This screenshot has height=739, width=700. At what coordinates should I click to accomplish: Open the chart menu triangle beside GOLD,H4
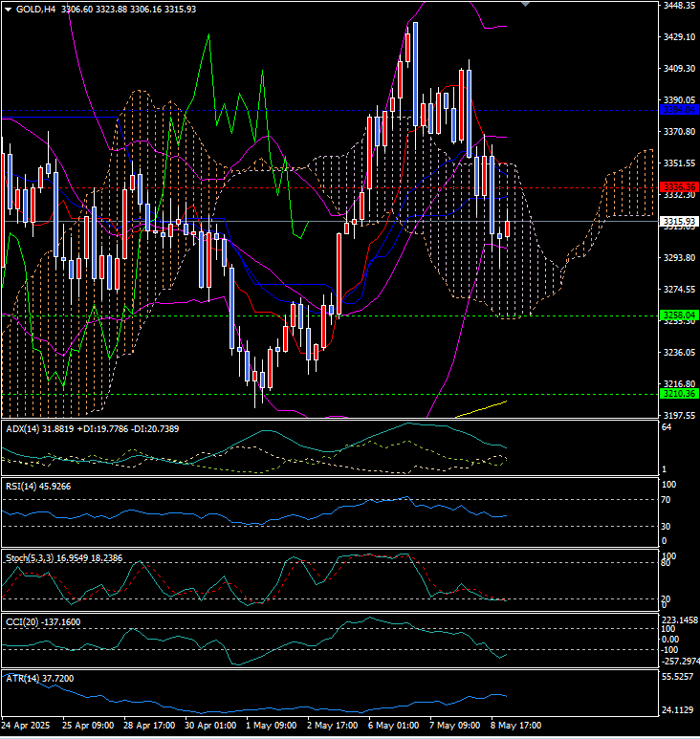(x=8, y=10)
